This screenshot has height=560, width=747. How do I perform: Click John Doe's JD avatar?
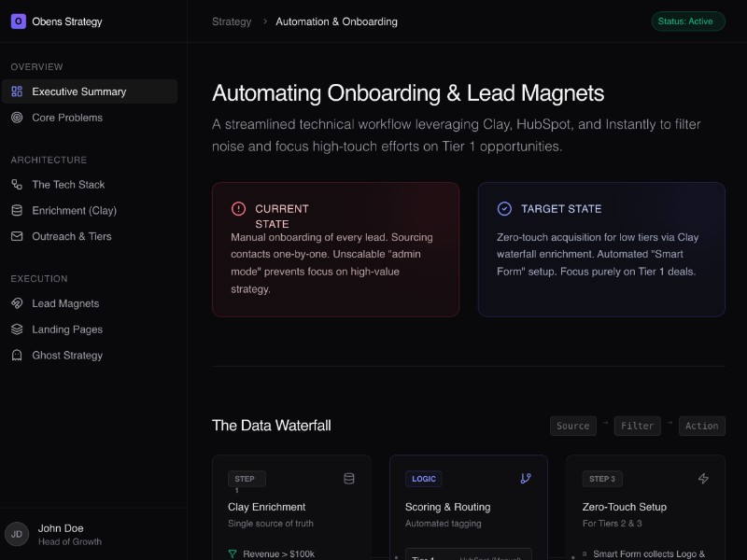(16, 535)
